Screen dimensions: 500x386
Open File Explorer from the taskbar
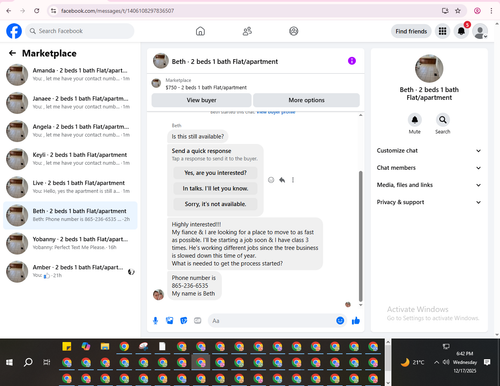pos(105,347)
